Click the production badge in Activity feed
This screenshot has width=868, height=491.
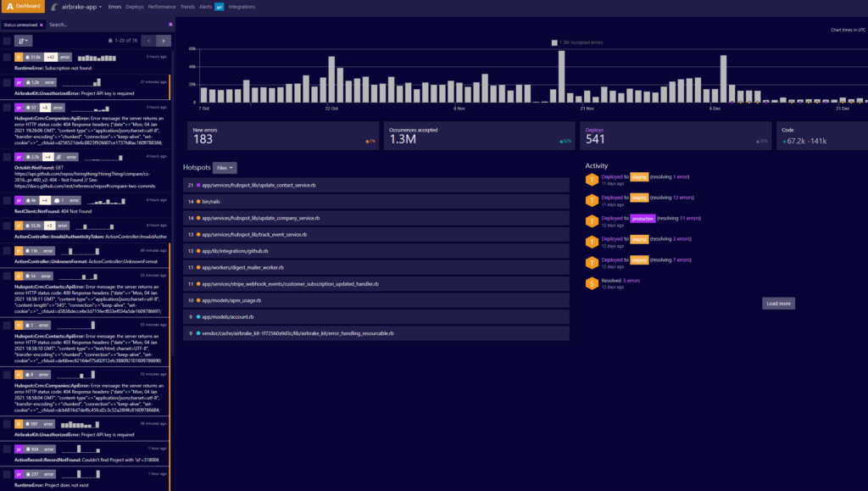[x=643, y=219]
